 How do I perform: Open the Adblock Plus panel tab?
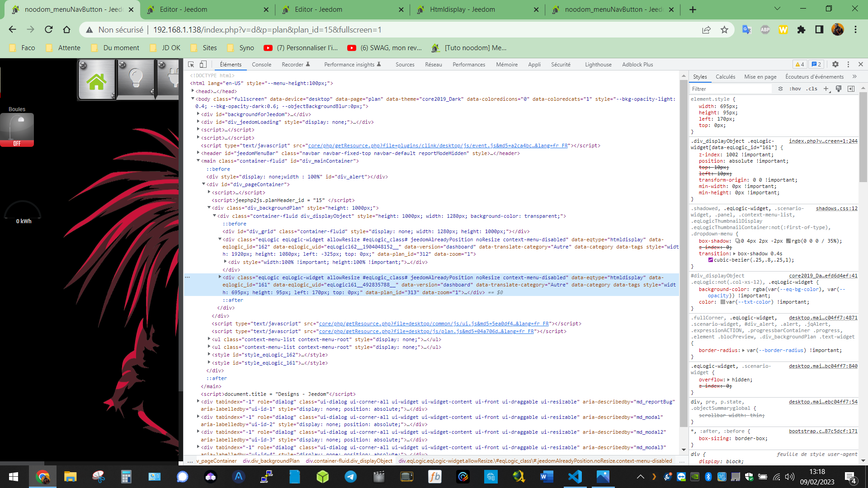[637, 65]
